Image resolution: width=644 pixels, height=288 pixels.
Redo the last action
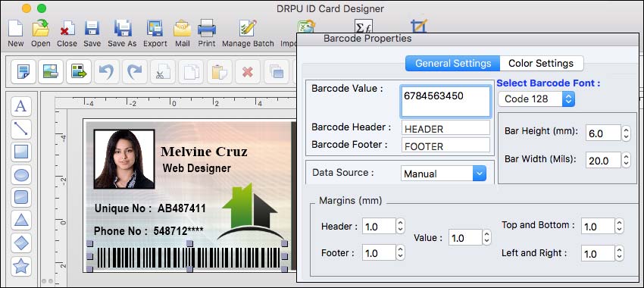click(135, 72)
